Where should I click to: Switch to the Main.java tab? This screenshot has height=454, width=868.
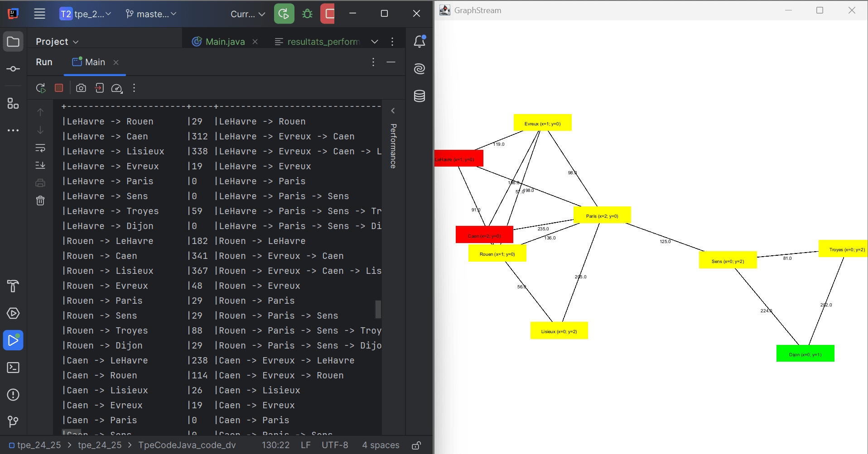pyautogui.click(x=224, y=41)
